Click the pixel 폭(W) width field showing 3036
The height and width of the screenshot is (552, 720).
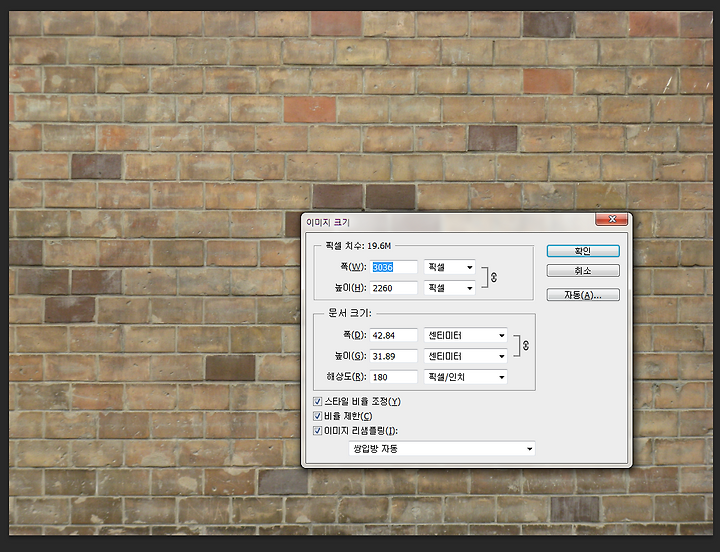(x=394, y=267)
